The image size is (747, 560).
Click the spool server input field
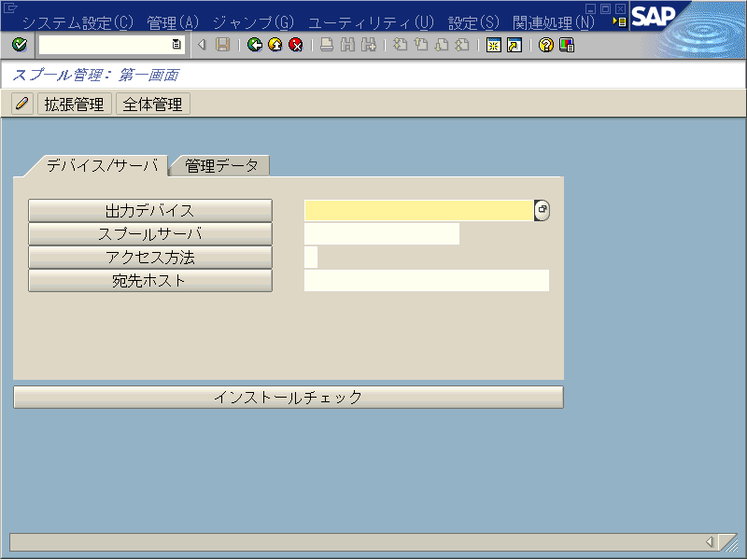[x=382, y=234]
